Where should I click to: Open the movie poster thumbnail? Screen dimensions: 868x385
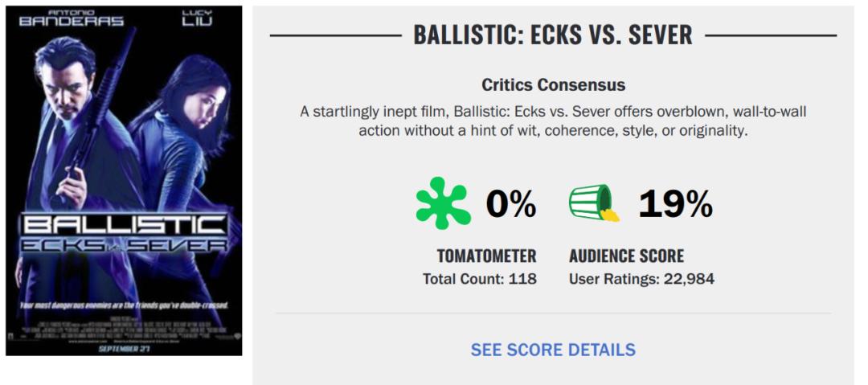pos(124,181)
